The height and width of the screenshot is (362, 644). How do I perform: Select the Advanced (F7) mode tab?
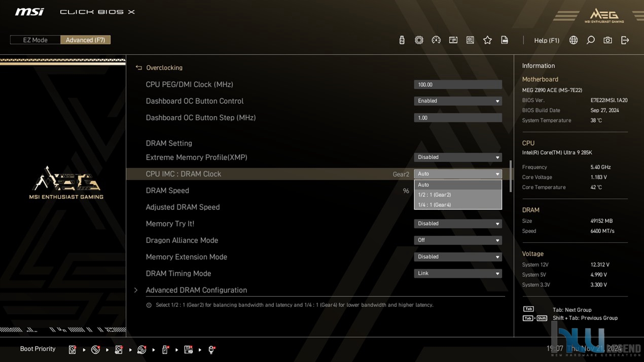pyautogui.click(x=85, y=40)
